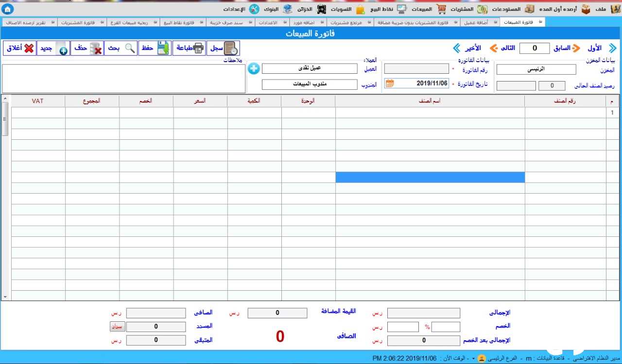622x364 pixels.
Task: Click the الكمية column header
Action: (254, 101)
